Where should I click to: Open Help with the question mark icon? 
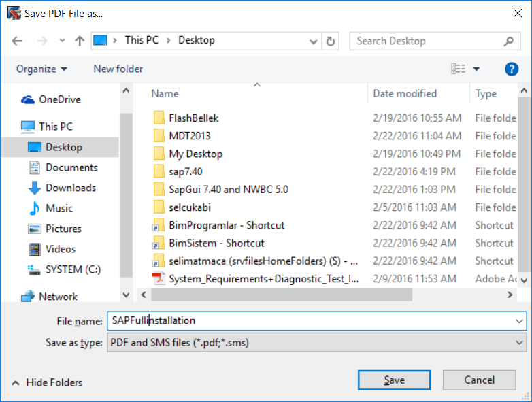point(512,69)
